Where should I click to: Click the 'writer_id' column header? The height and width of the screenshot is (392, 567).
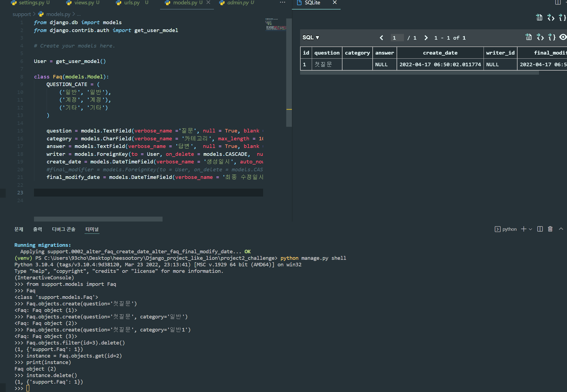point(500,53)
